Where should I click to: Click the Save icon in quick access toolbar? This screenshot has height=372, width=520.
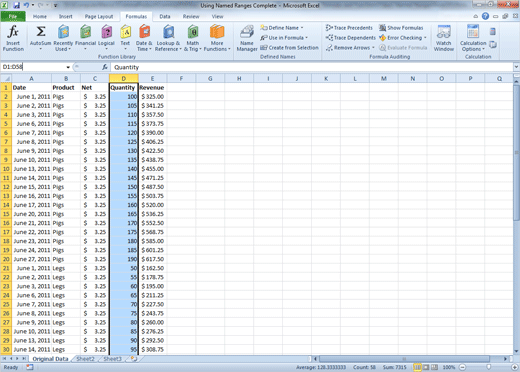16,5
